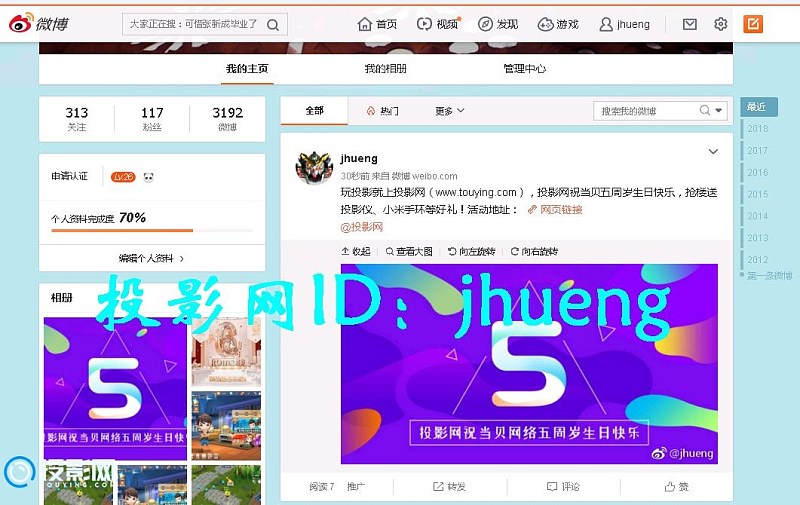This screenshot has height=505, width=800.
Task: Open the cartoon boy game album thumbnail
Action: click(226, 425)
